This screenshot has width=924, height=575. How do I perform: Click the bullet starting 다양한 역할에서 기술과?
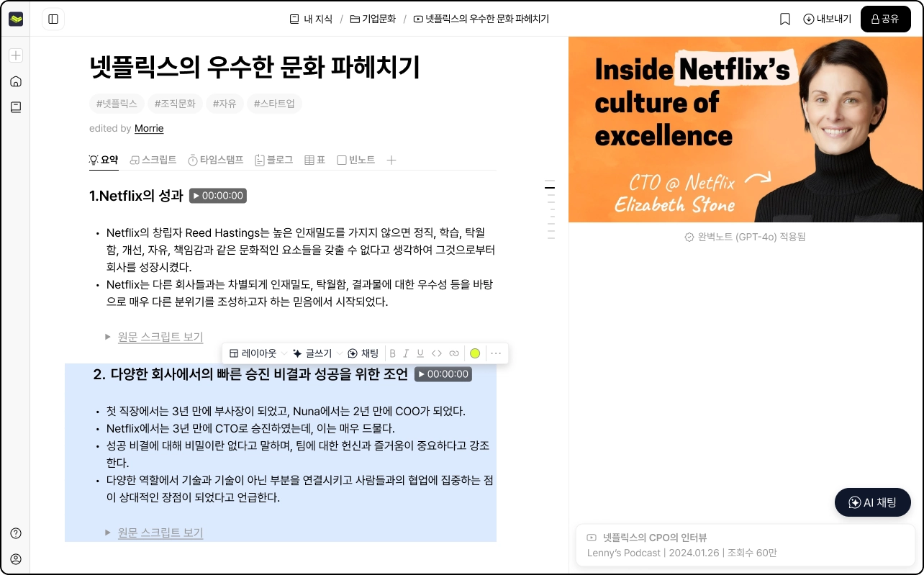(299, 489)
